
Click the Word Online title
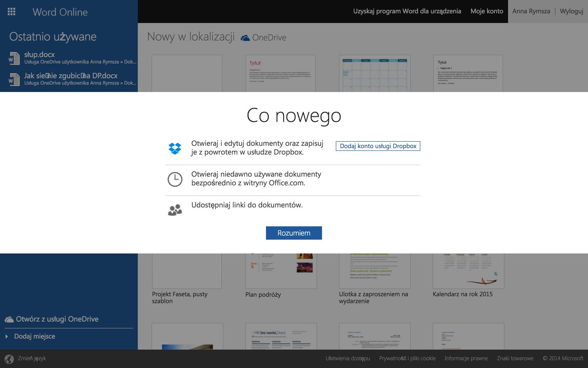point(60,12)
